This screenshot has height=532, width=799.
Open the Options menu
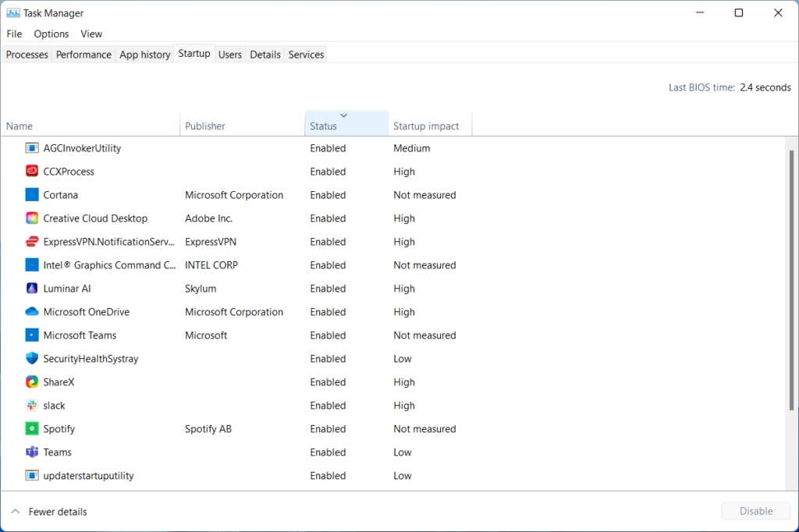pos(51,34)
